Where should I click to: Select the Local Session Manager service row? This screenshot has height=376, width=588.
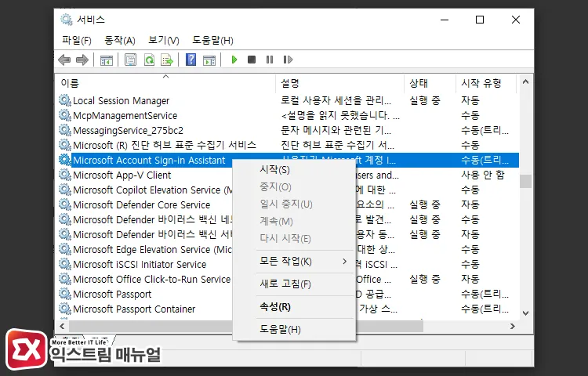pos(288,100)
